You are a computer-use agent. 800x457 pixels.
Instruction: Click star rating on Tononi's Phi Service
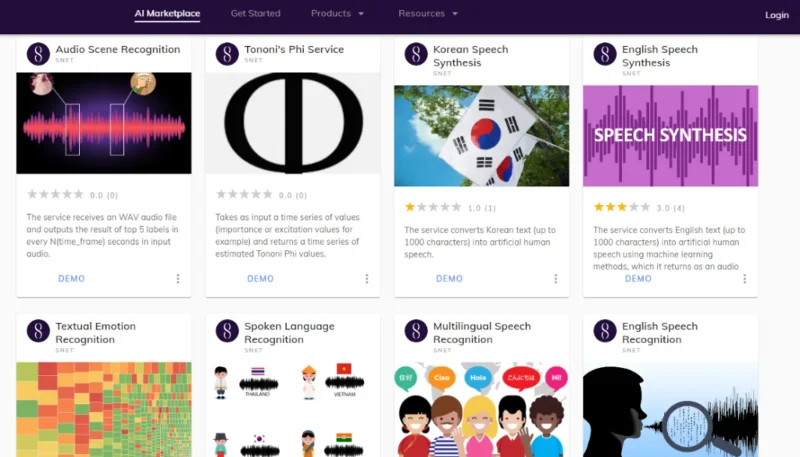click(x=244, y=194)
